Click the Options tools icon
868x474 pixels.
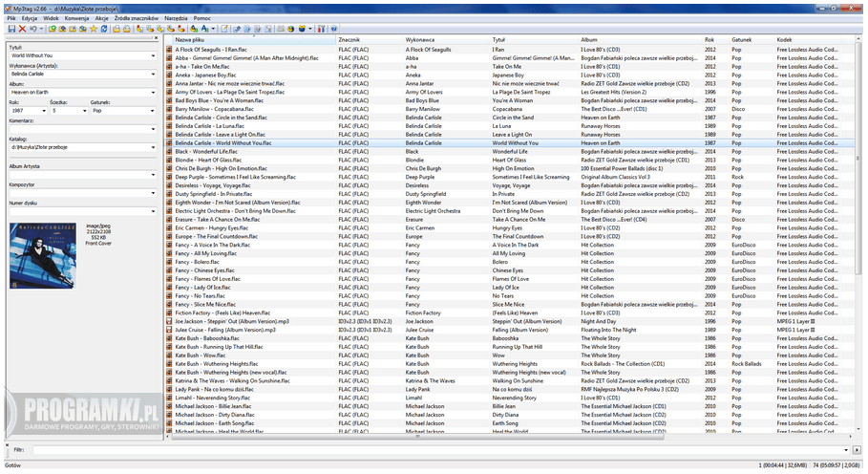pos(321,29)
